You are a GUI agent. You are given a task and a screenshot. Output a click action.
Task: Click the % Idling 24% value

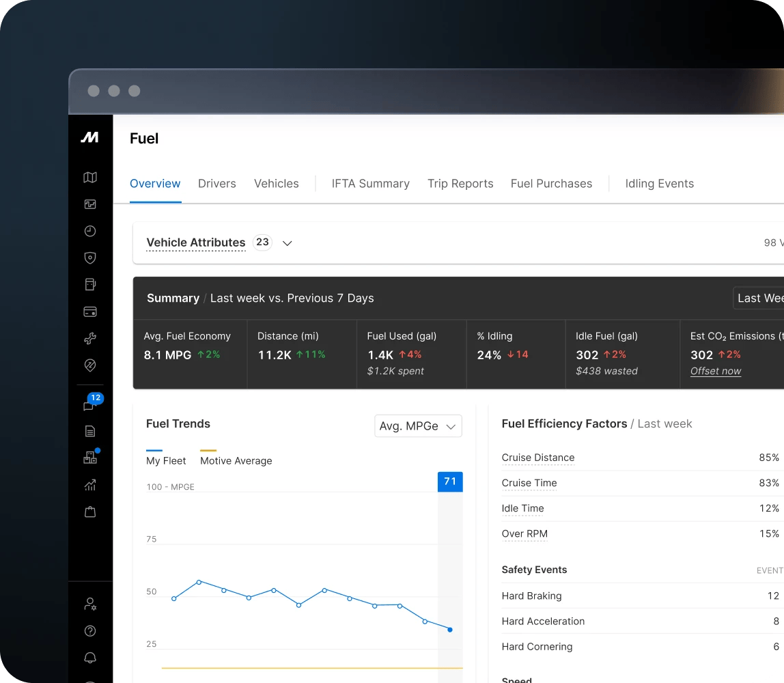pos(489,355)
